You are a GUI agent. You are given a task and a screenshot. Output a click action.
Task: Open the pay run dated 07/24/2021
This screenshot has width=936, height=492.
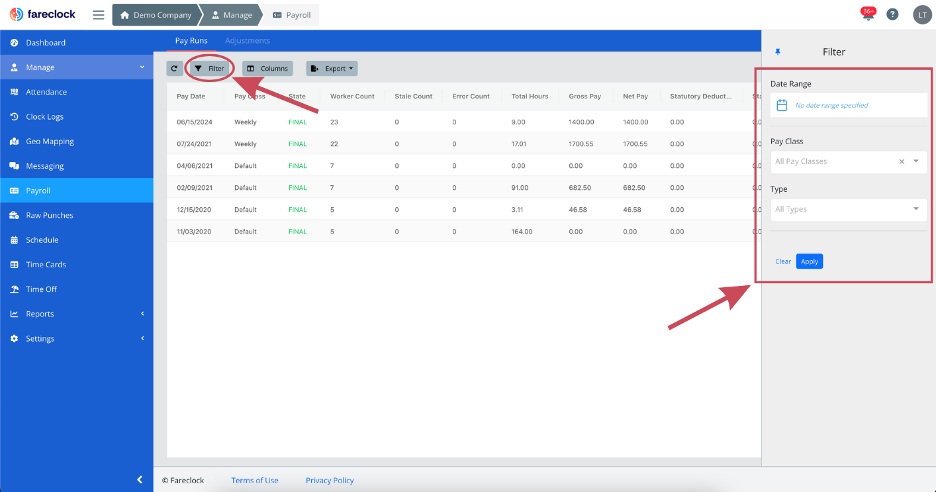[464, 144]
